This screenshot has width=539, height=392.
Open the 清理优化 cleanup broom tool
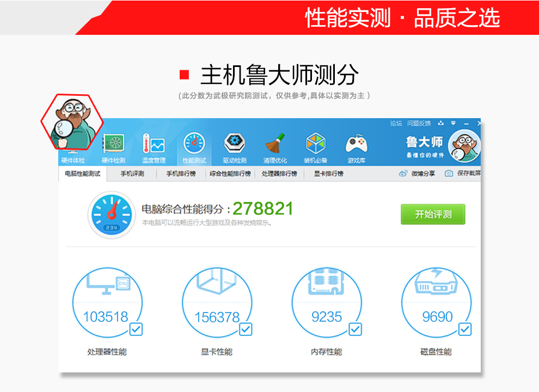275,149
